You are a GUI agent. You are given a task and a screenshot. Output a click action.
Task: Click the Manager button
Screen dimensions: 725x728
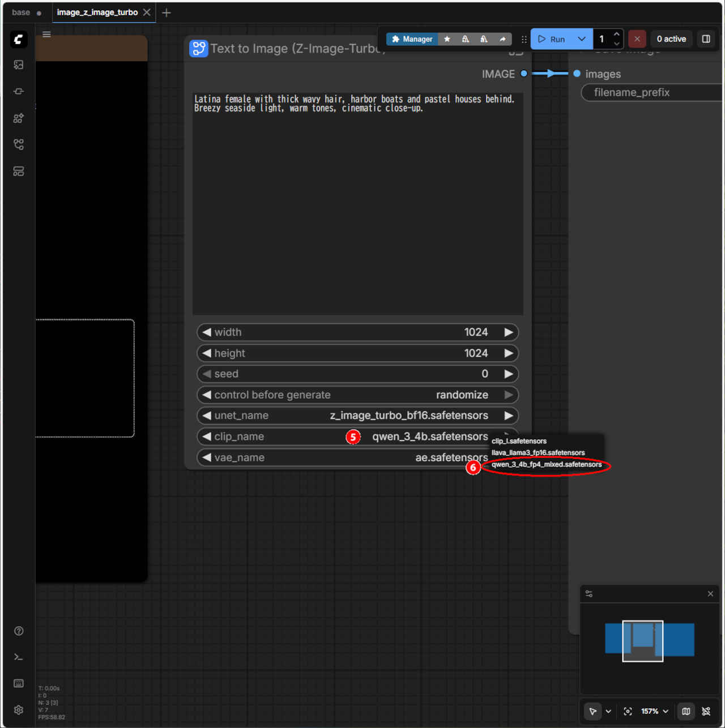point(412,39)
